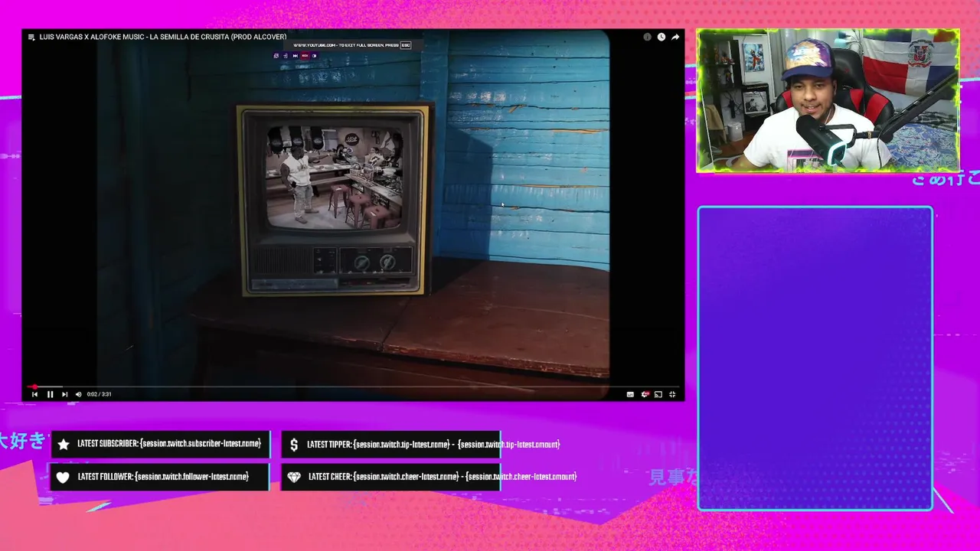
Task: Skip to the previous video
Action: tap(34, 394)
